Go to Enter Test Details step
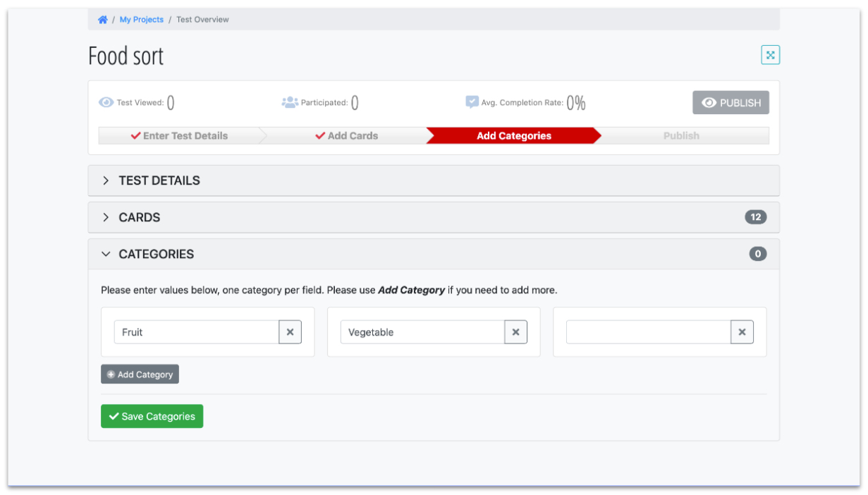 [x=179, y=135]
